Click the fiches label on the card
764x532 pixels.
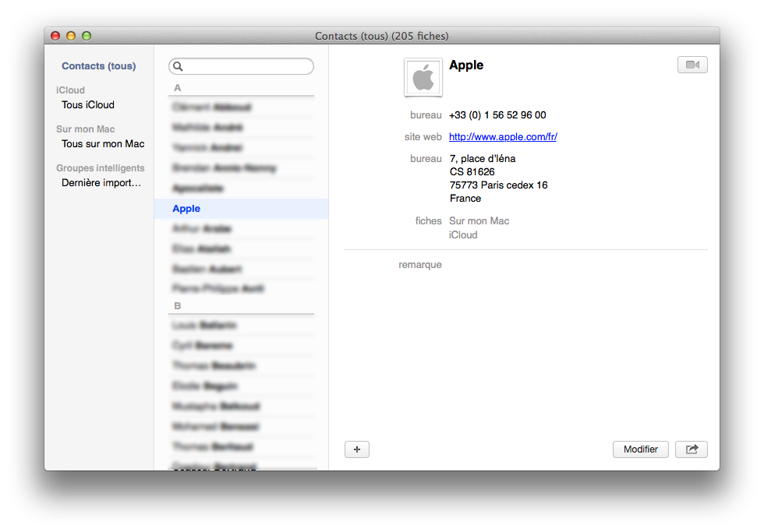pyautogui.click(x=428, y=221)
